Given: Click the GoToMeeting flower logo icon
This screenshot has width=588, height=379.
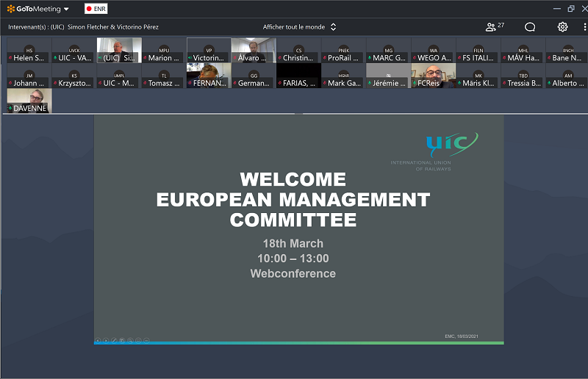Looking at the screenshot, I should [11, 9].
